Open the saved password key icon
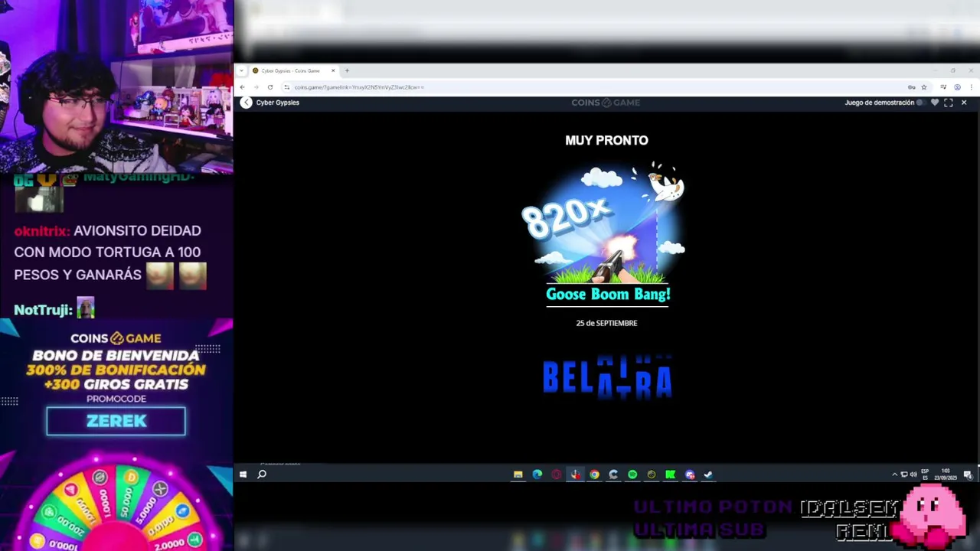980x551 pixels. click(x=912, y=87)
